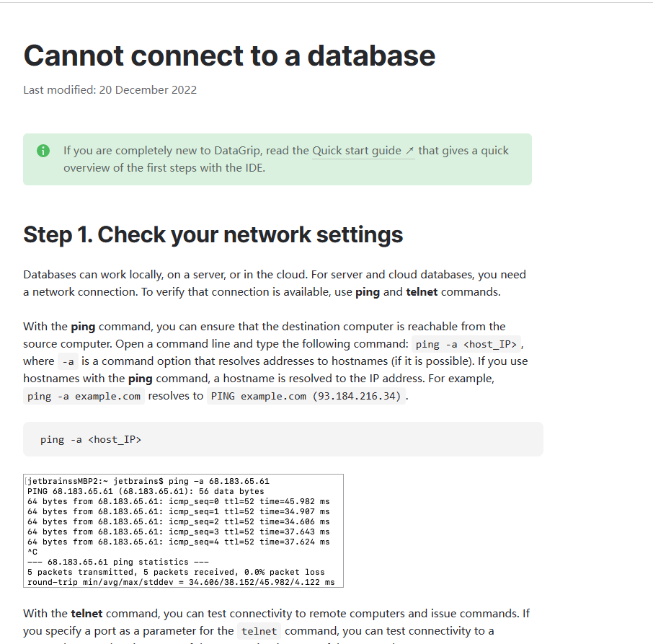
Task: Click the inline '-a' option code snippet
Action: click(x=68, y=361)
